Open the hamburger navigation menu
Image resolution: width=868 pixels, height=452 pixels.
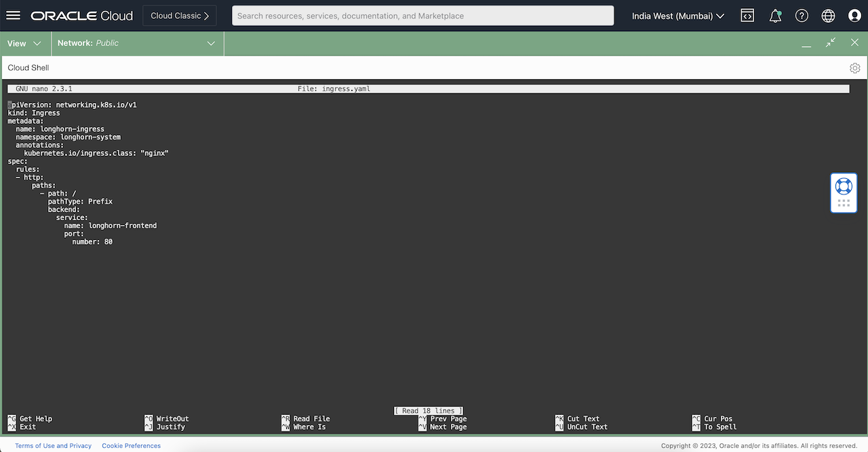click(13, 16)
